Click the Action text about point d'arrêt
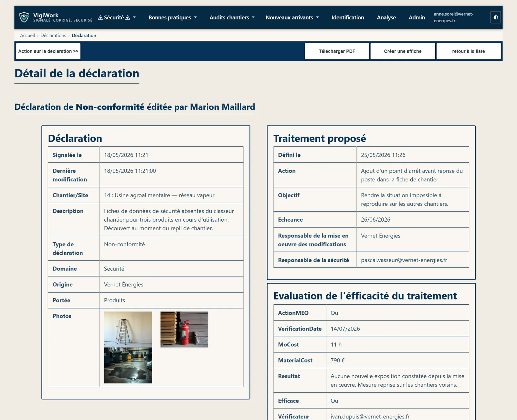 412,175
